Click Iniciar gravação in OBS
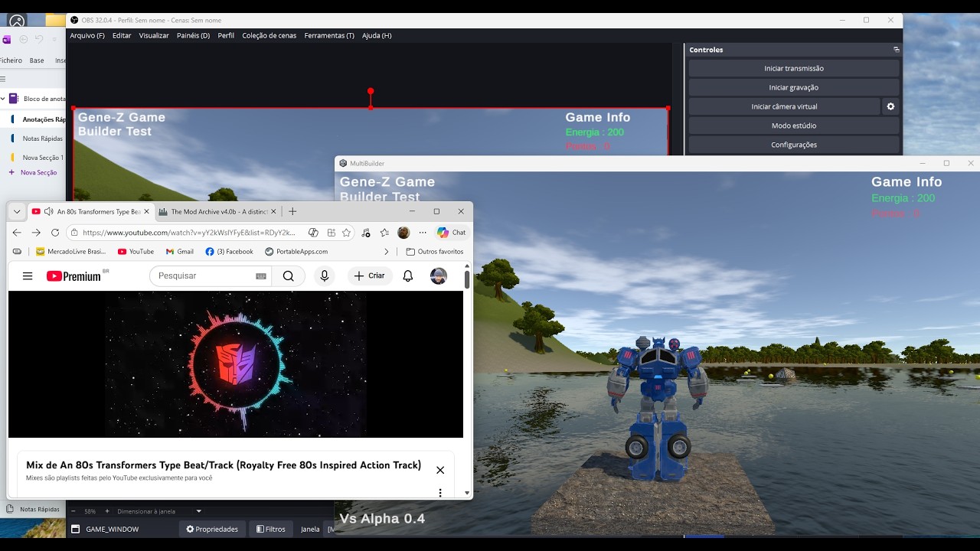Screen dimensions: 980x551 click(x=794, y=87)
